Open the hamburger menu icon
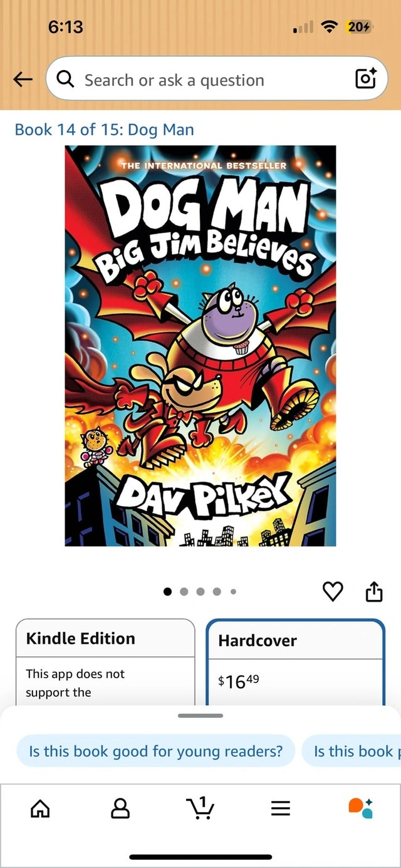 click(280, 809)
